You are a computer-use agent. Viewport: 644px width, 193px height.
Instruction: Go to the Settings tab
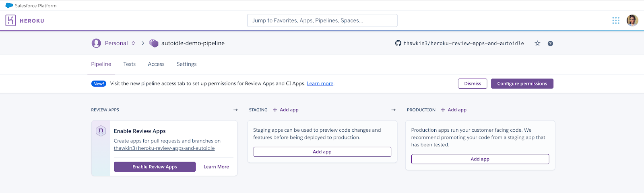click(187, 64)
